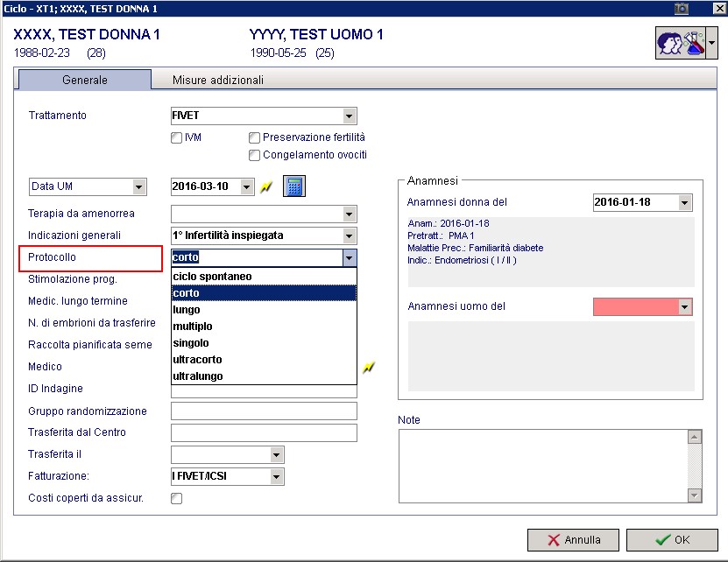
Task: Click the Anamnesi donna summary text box
Action: 551,252
